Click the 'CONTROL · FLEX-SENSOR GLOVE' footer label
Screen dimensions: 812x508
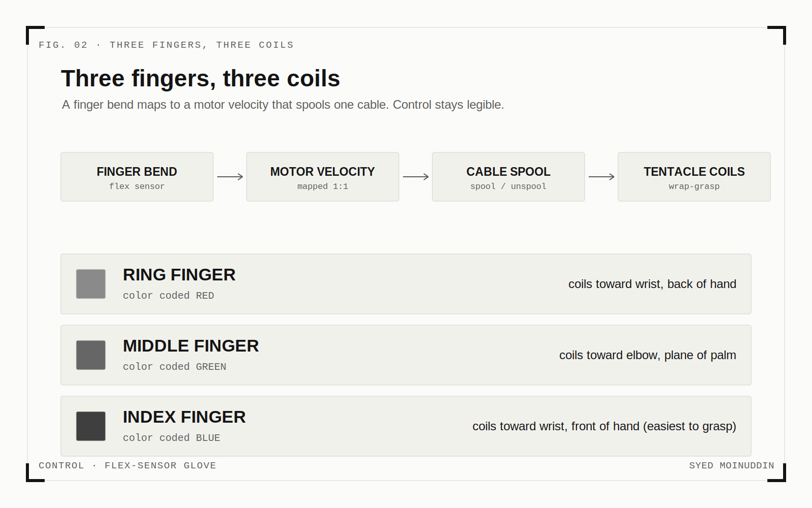(127, 465)
